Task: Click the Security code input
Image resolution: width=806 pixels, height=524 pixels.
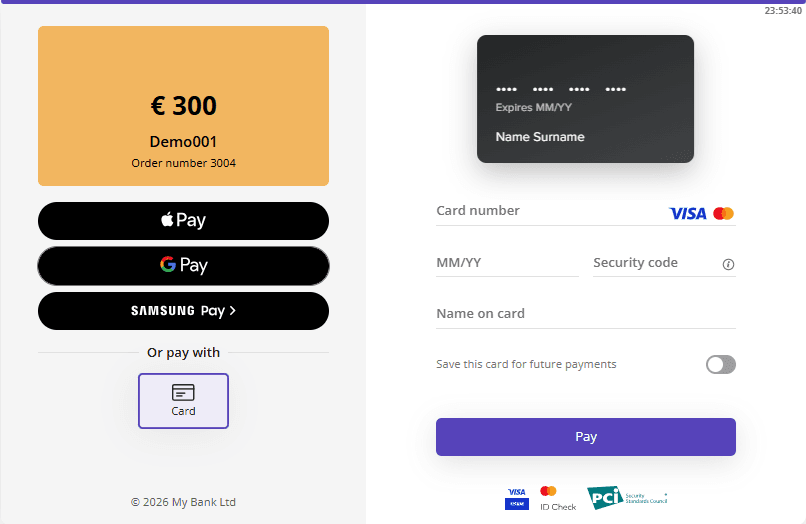Action: tap(653, 263)
